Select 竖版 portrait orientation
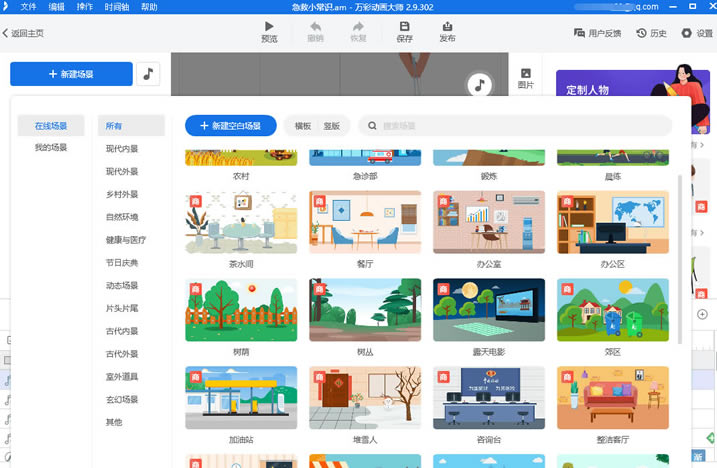The width and height of the screenshot is (717, 468). click(332, 126)
